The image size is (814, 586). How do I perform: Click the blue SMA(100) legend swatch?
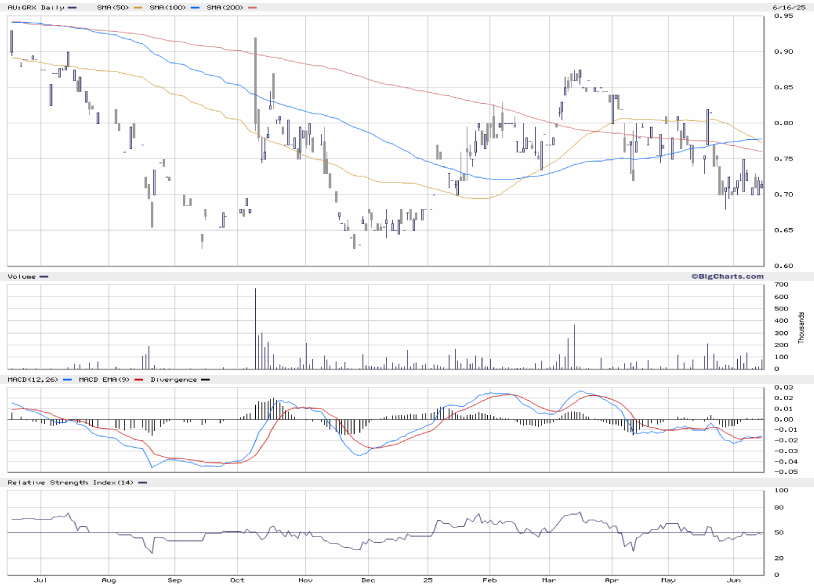click(x=194, y=7)
